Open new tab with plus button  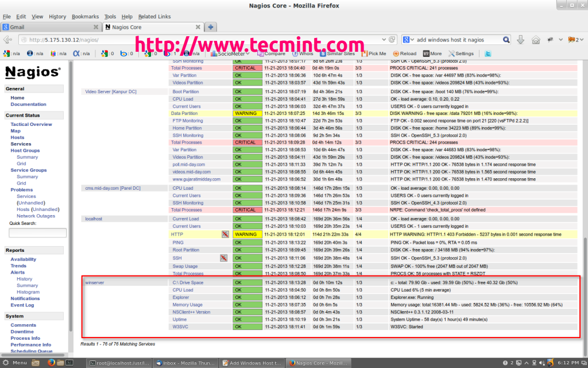[211, 27]
